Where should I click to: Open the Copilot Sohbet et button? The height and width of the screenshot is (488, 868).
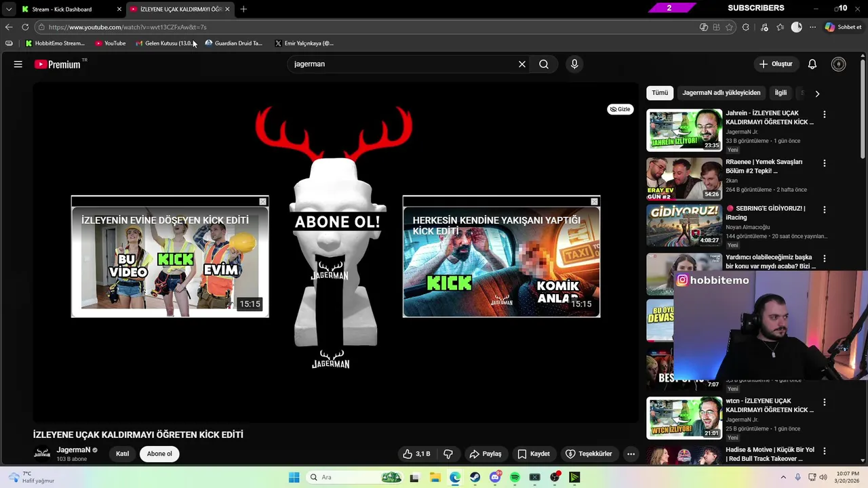coord(843,27)
